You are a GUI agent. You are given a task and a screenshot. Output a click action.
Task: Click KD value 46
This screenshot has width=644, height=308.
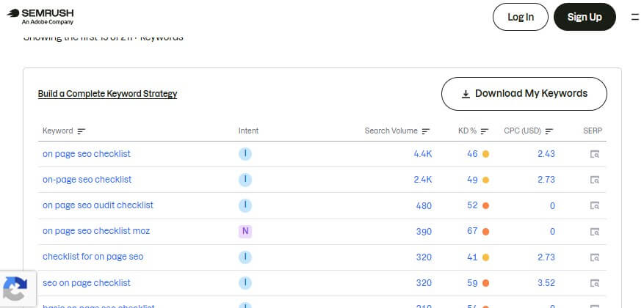pos(472,154)
